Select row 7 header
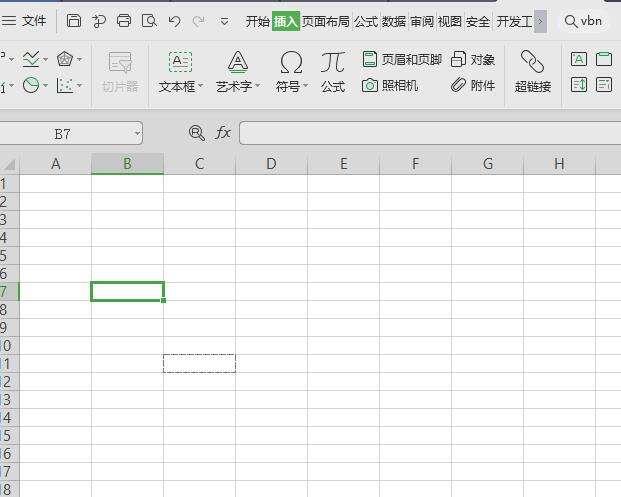 click(9, 291)
